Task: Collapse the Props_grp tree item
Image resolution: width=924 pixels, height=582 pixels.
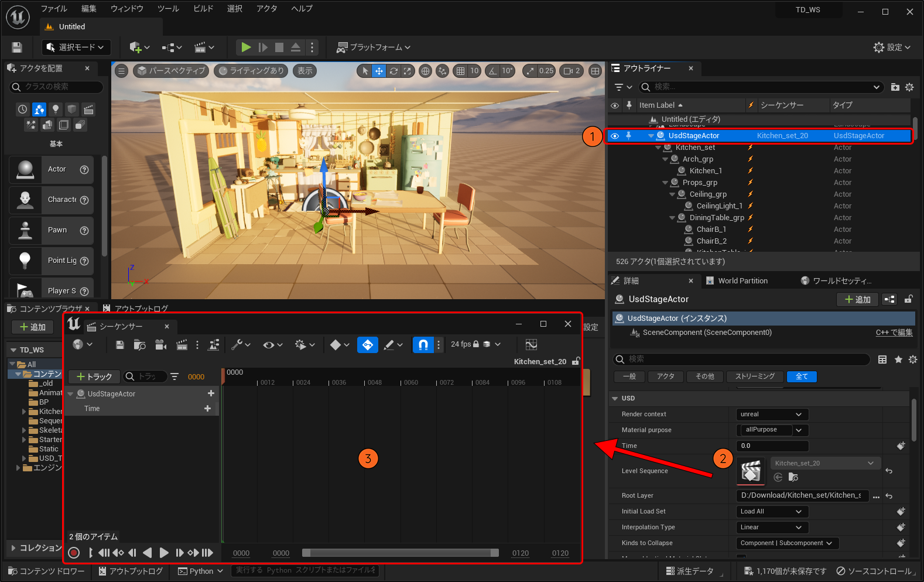Action: click(x=665, y=183)
